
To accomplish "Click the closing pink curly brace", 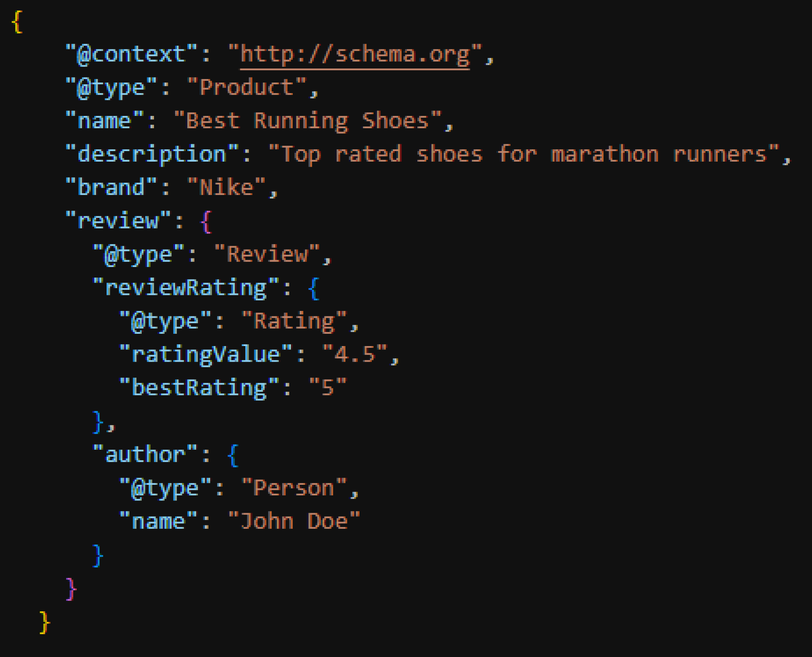I will tap(71, 589).
